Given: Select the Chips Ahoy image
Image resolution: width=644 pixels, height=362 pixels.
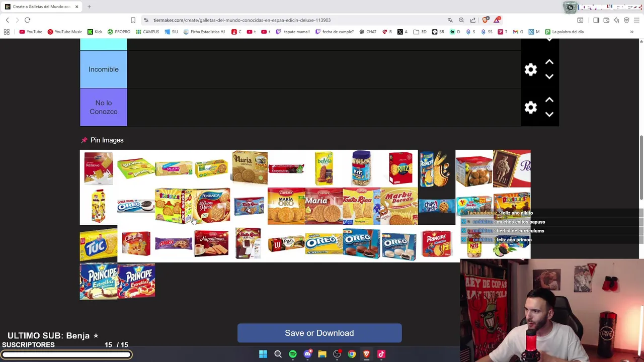Looking at the screenshot, I should pyautogui.click(x=436, y=206).
